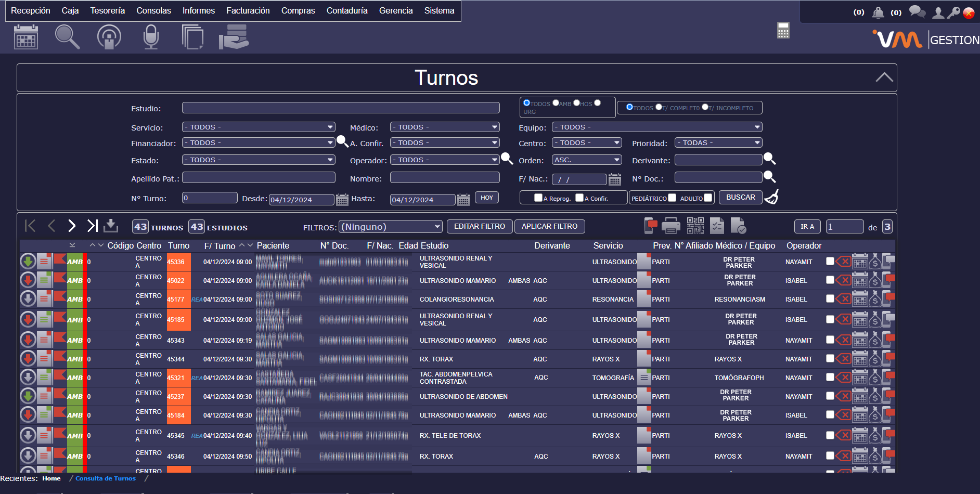Open the Equipo dropdown
The image size is (980, 494).
coord(657,127)
